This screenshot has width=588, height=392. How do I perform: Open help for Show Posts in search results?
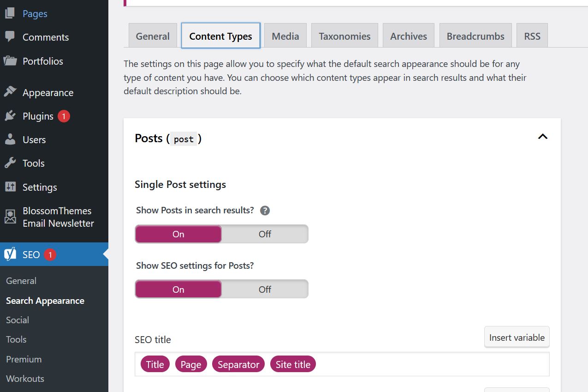(x=265, y=211)
